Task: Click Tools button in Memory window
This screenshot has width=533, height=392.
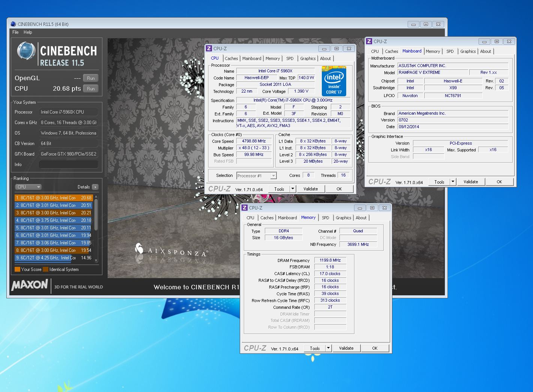Action: (315, 348)
